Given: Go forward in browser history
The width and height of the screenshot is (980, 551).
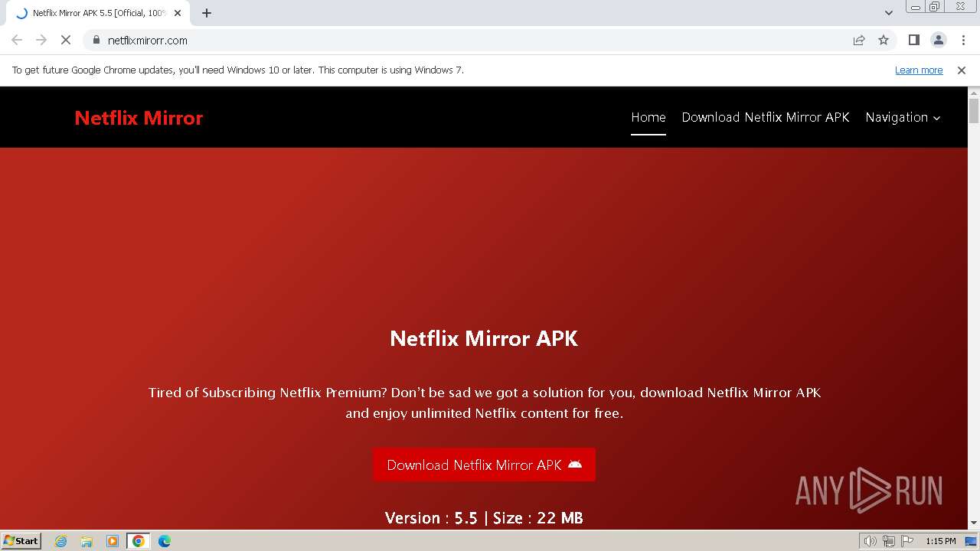Looking at the screenshot, I should (x=41, y=40).
